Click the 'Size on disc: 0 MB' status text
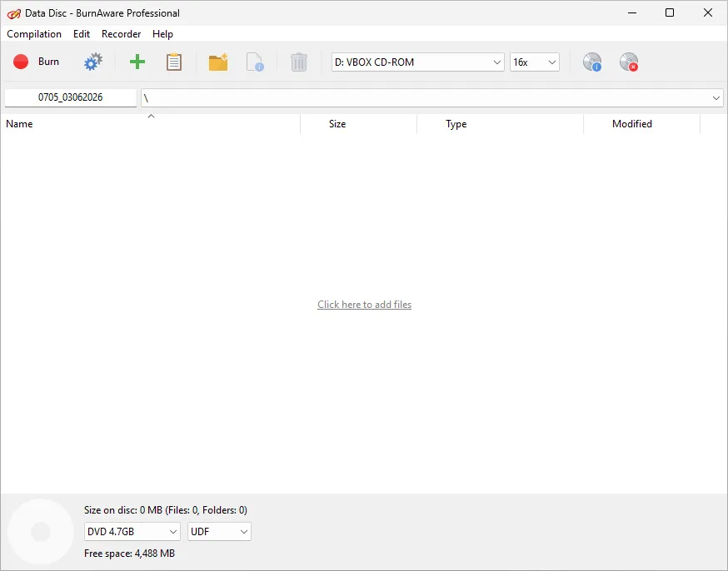 pyautogui.click(x=165, y=510)
